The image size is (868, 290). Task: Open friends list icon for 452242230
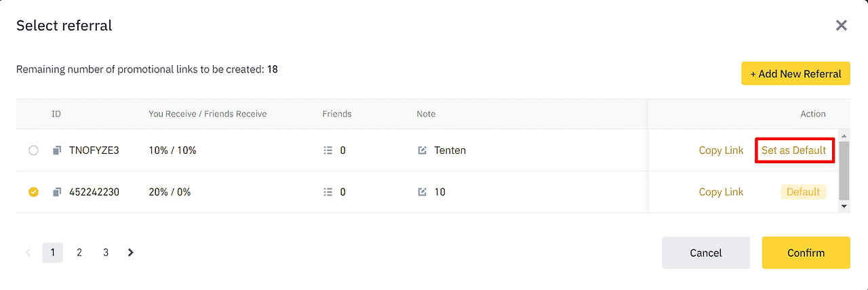point(328,192)
